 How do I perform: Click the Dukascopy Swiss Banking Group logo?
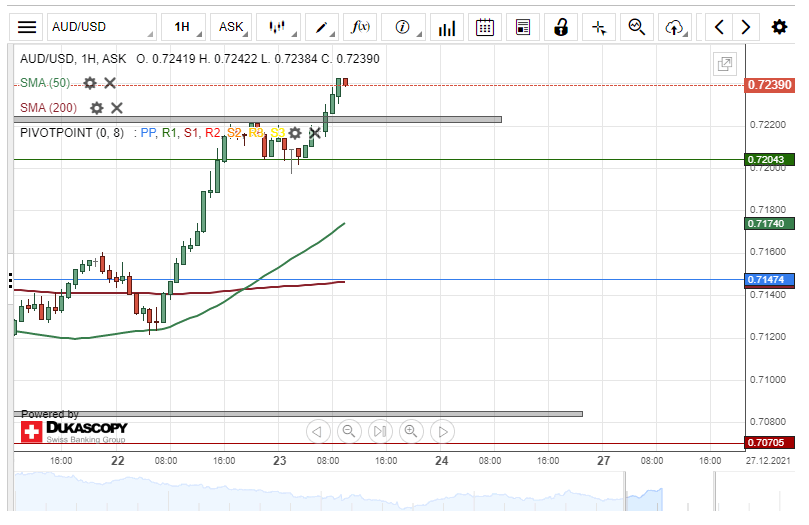(x=74, y=432)
